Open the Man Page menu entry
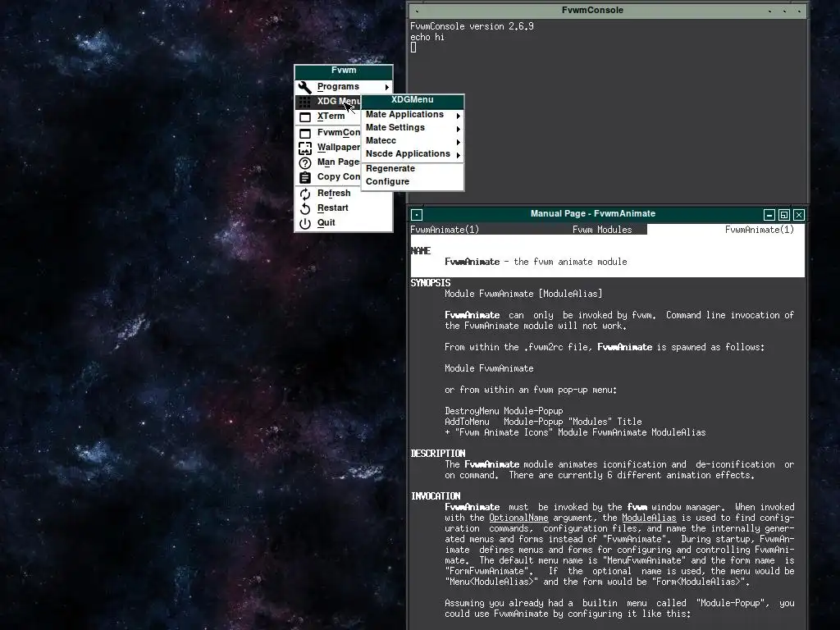 click(x=328, y=162)
